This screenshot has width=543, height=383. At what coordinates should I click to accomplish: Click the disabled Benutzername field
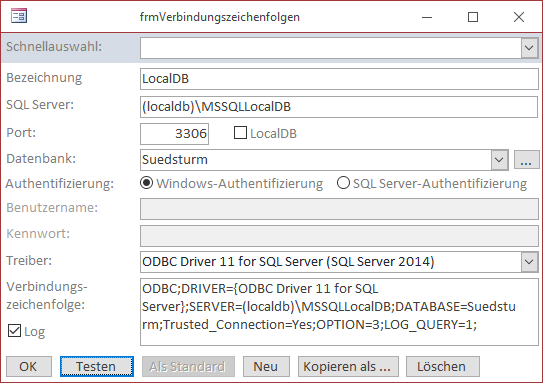(x=339, y=209)
